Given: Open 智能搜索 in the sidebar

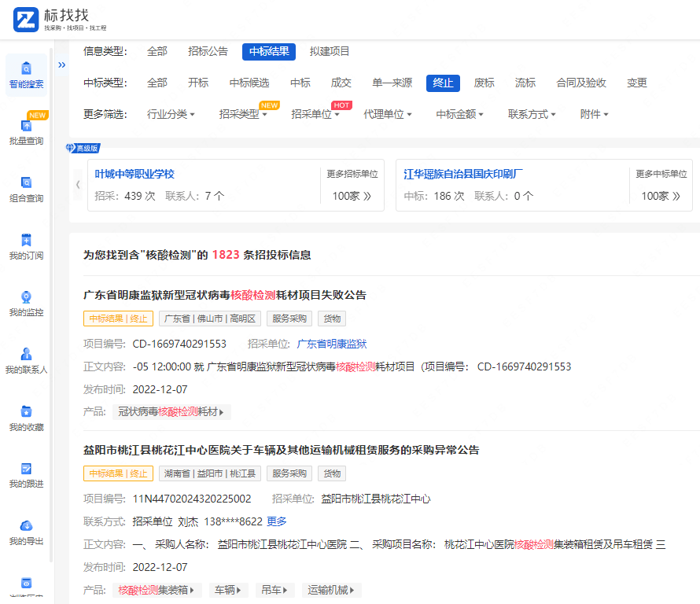Looking at the screenshot, I should [26, 75].
